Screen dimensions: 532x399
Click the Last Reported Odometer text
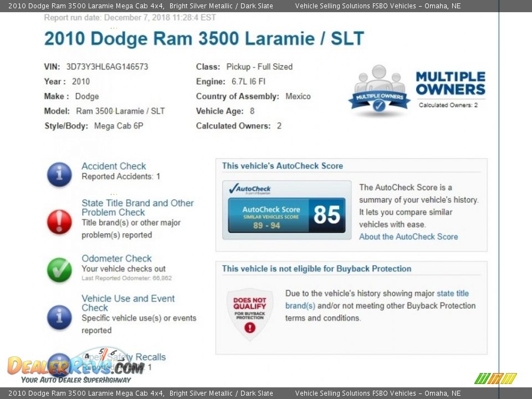(126, 278)
